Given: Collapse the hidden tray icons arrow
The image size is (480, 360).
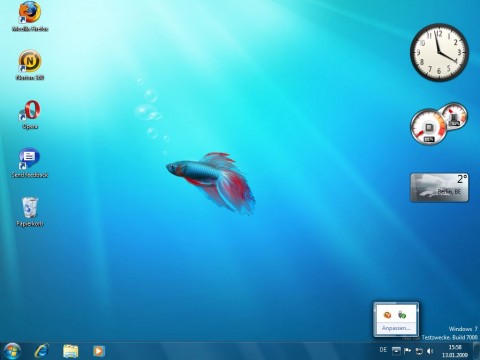Looking at the screenshot, I should coord(396,350).
